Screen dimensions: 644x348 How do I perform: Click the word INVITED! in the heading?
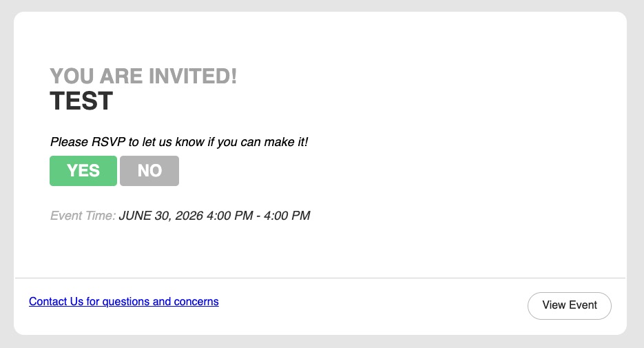tap(193, 76)
